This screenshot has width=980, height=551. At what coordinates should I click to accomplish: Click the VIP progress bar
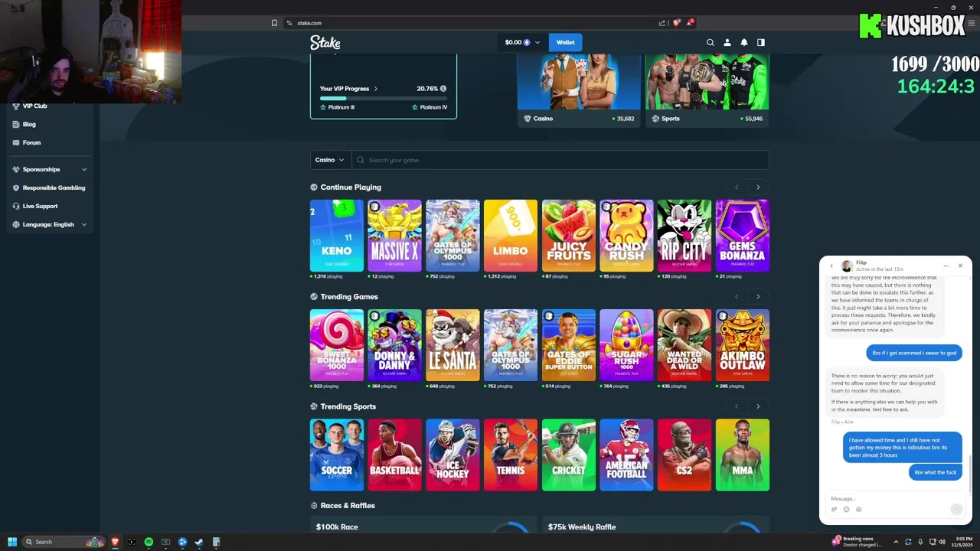[x=384, y=99]
